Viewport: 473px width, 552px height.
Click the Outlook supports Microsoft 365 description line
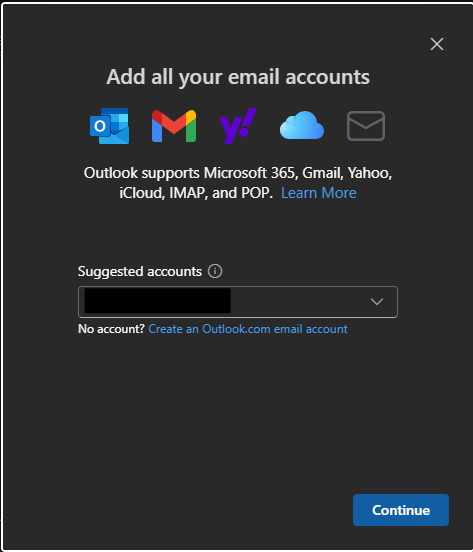[x=238, y=173]
